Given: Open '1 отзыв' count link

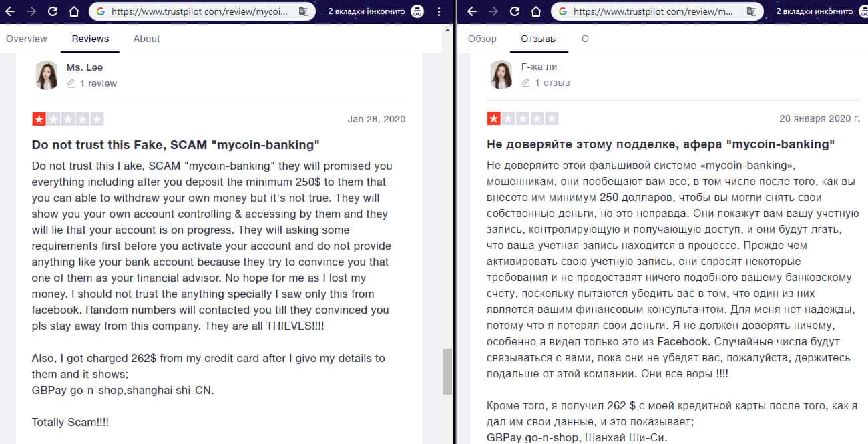Looking at the screenshot, I should tap(552, 83).
